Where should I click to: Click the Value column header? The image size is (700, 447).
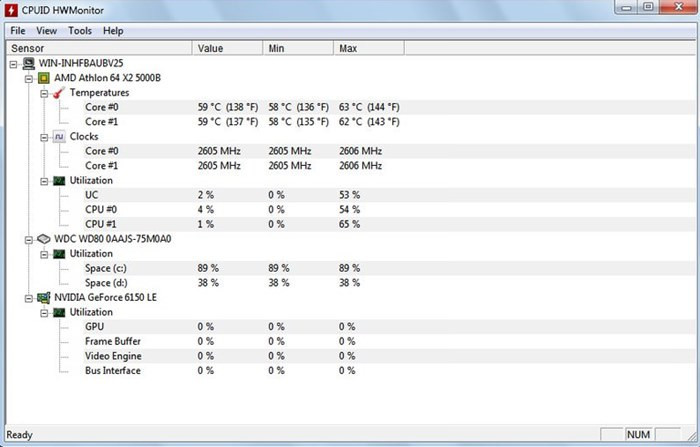point(211,48)
